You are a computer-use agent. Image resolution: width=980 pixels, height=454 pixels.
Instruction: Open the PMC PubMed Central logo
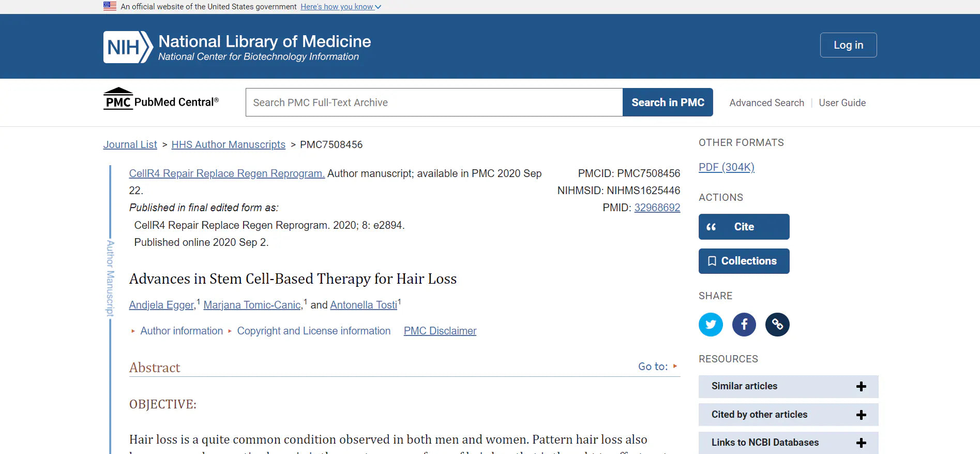point(161,99)
